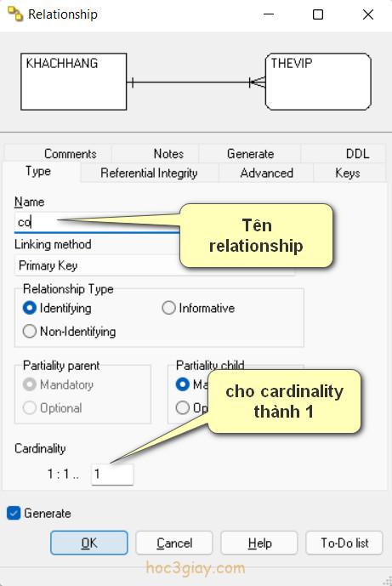392x586 pixels.
Task: Click the Cardinality value field
Action: pos(112,475)
